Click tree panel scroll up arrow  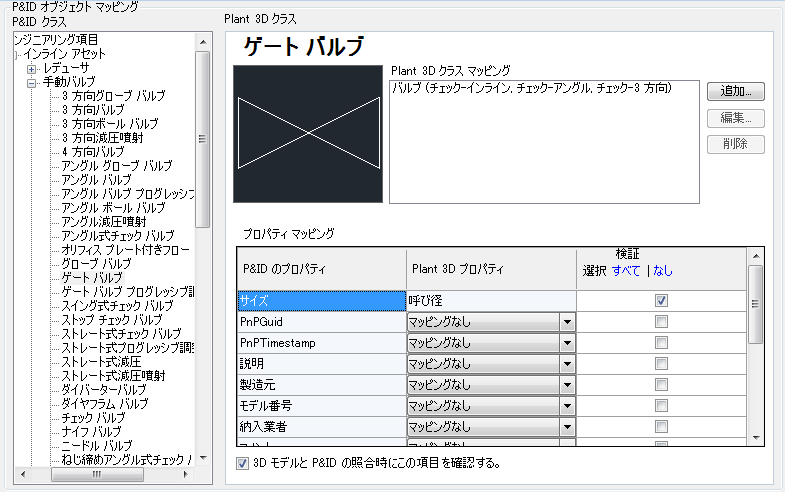click(x=203, y=42)
